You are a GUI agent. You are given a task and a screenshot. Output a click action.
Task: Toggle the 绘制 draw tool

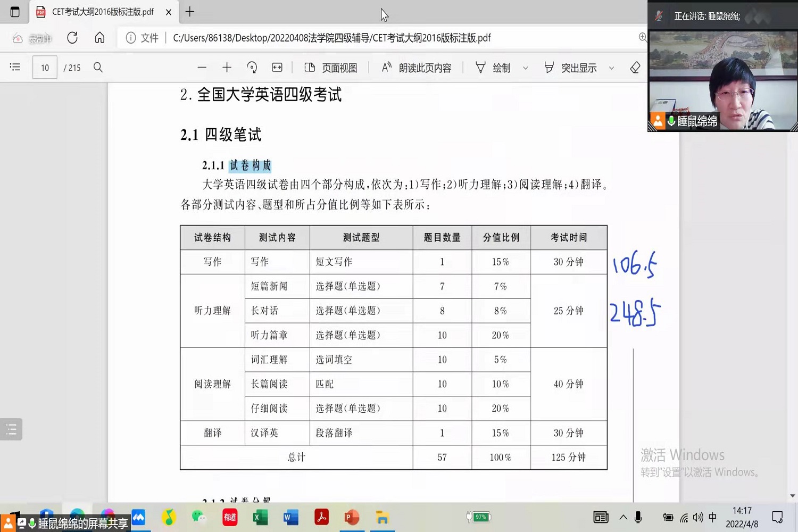click(493, 68)
